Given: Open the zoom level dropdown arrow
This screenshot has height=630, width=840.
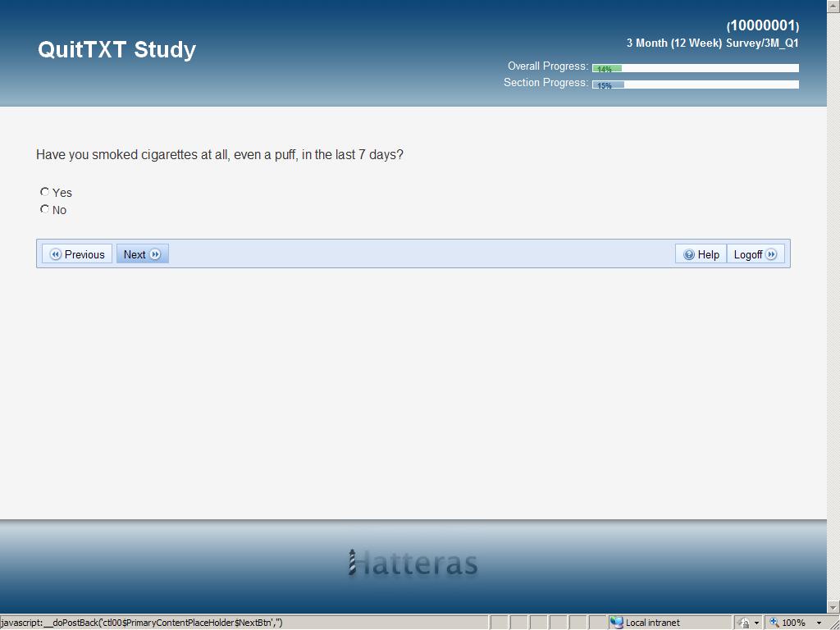Looking at the screenshot, I should coord(819,623).
